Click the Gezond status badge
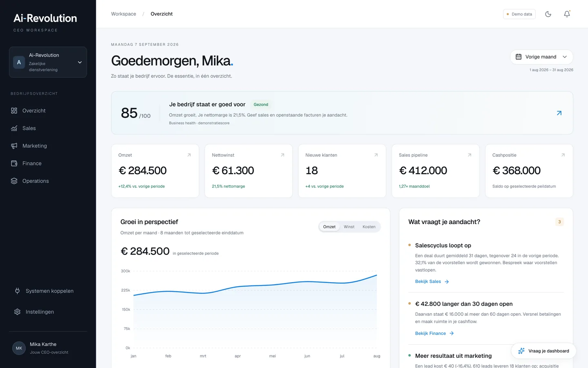Image resolution: width=588 pixels, height=368 pixels. [x=261, y=105]
